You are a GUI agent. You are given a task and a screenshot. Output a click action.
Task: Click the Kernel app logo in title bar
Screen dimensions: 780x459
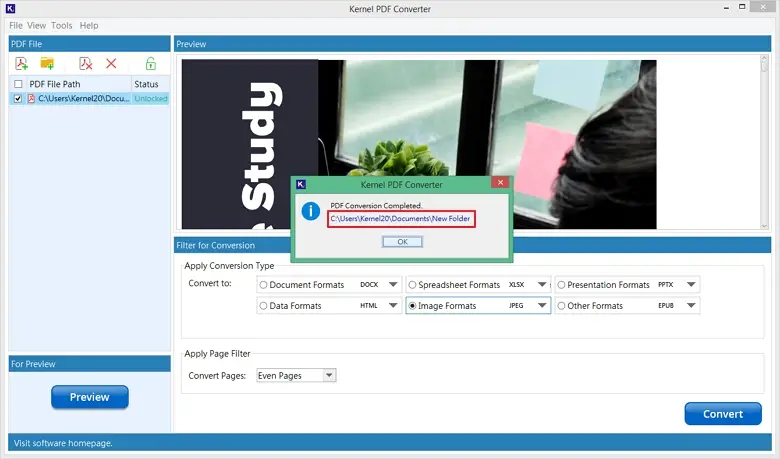coord(10,8)
